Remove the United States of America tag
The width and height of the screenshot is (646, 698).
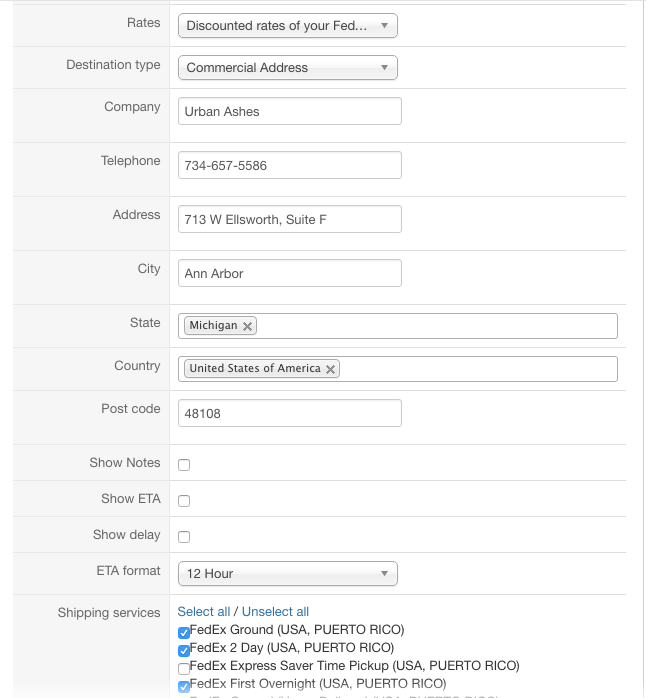(331, 369)
